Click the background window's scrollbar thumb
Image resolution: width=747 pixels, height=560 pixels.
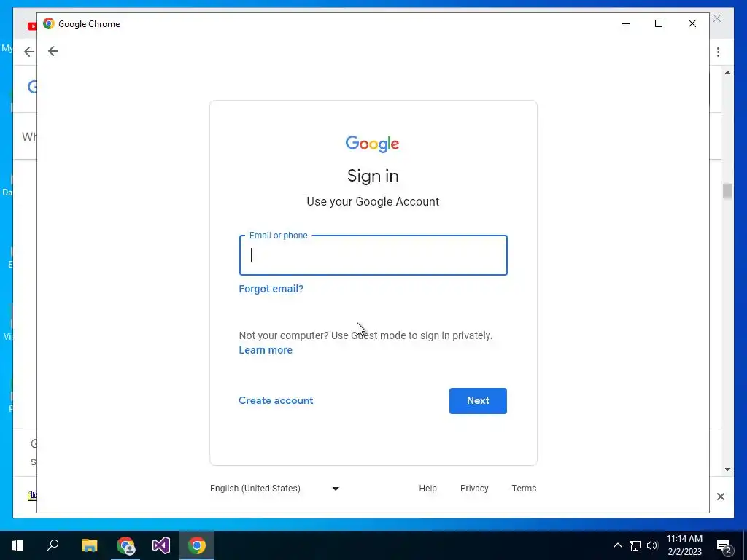point(727,191)
